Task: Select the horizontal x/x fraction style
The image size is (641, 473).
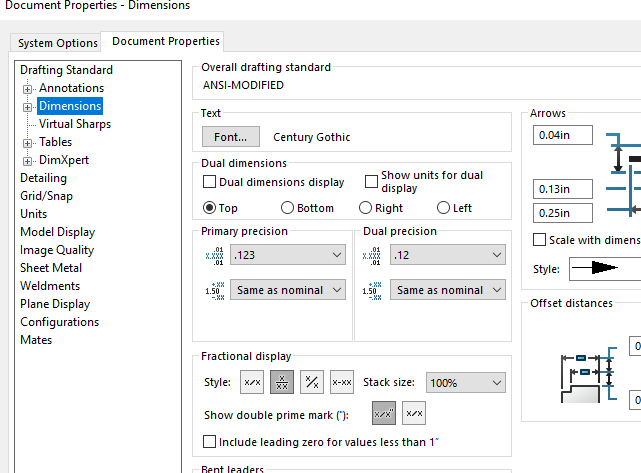Action: pyautogui.click(x=252, y=382)
